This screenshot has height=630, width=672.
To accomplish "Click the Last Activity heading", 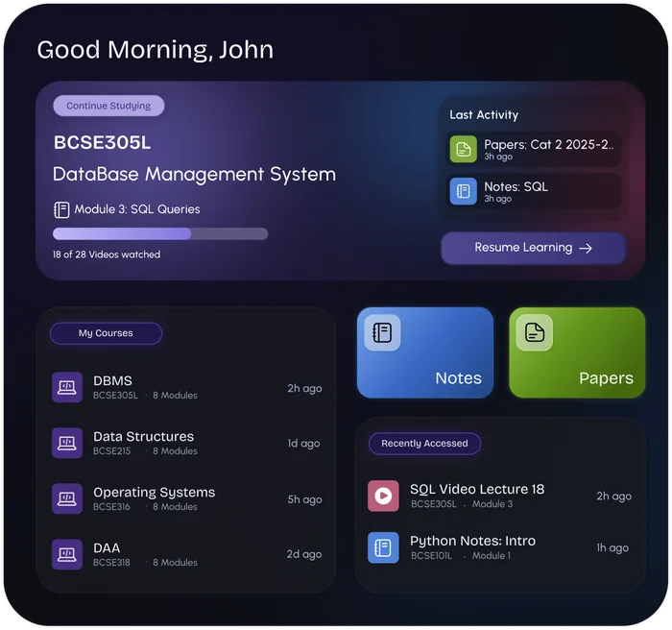I will coord(484,115).
